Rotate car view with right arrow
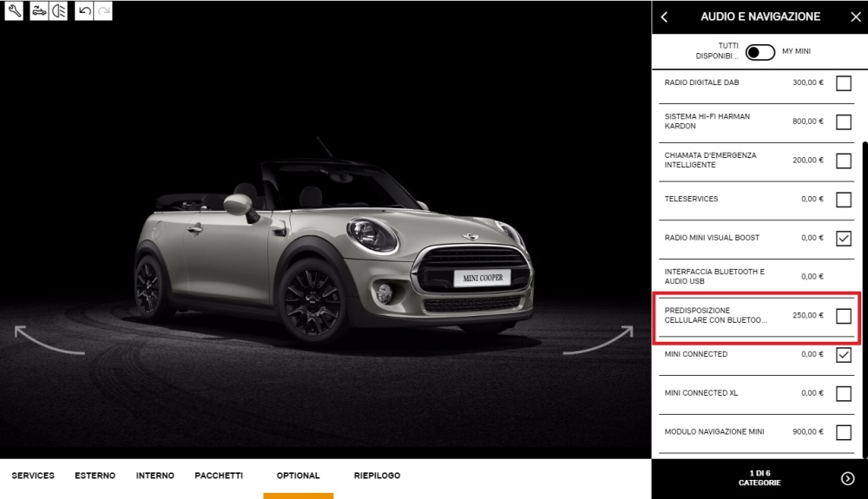Image resolution: width=868 pixels, height=499 pixels. [598, 339]
